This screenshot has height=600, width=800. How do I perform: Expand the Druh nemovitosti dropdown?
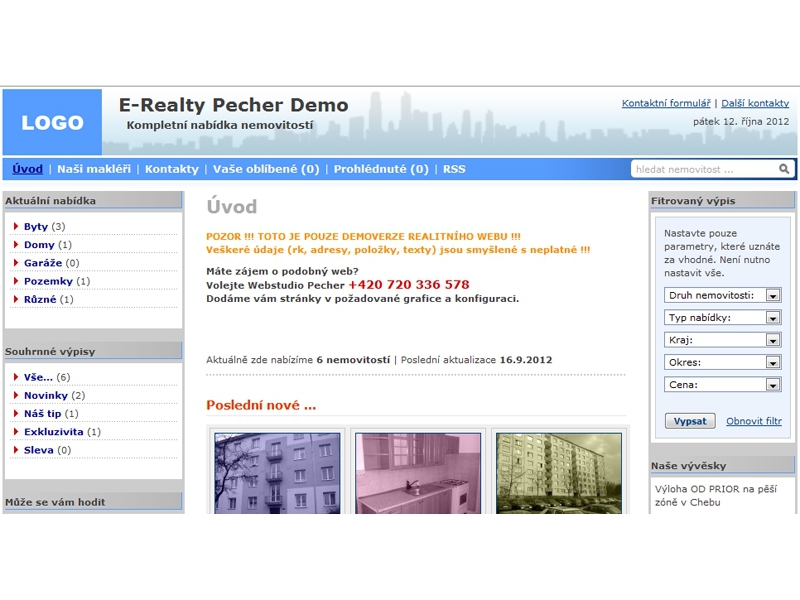coord(722,295)
